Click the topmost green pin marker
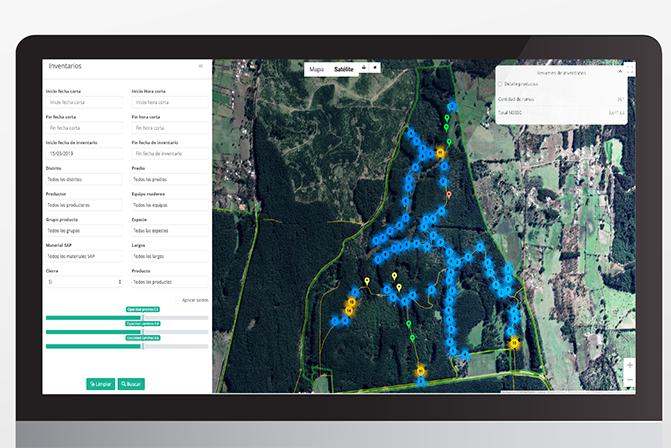Image resolution: width=671 pixels, height=448 pixels. click(447, 119)
